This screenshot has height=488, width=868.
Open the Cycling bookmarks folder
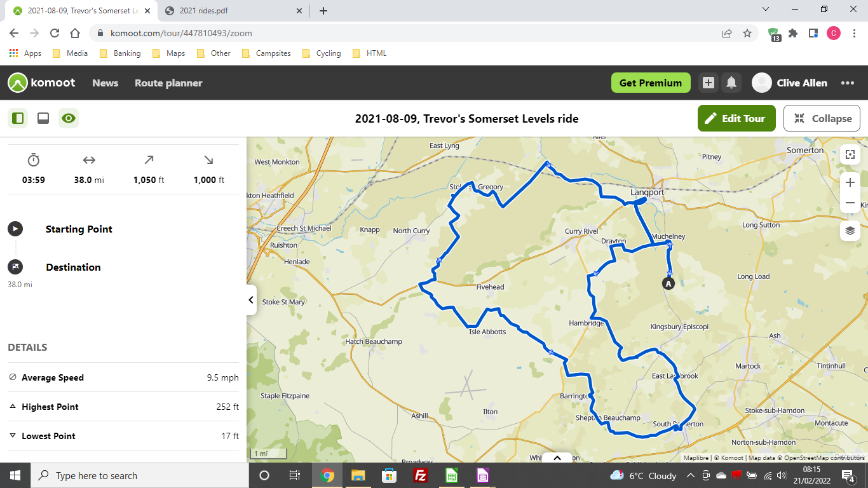coord(322,53)
